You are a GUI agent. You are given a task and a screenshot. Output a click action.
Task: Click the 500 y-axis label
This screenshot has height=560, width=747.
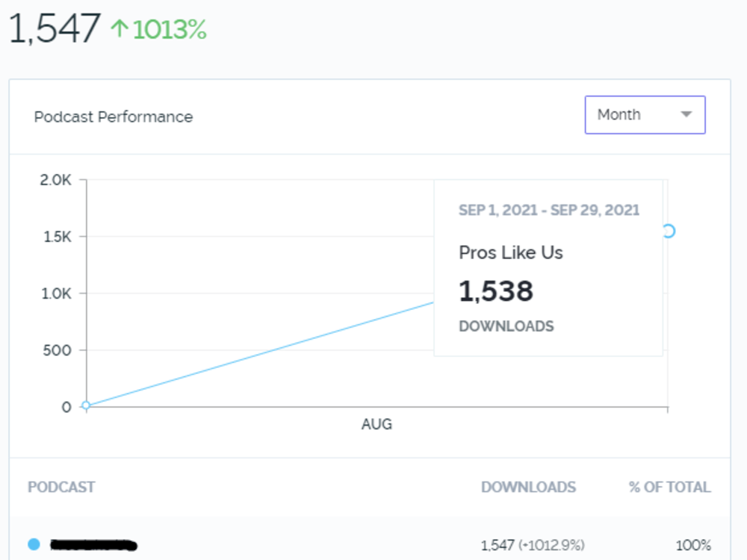[58, 350]
